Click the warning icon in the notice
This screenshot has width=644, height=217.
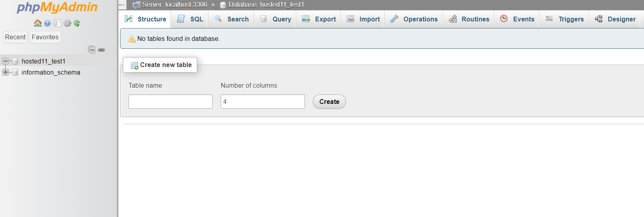(x=132, y=39)
